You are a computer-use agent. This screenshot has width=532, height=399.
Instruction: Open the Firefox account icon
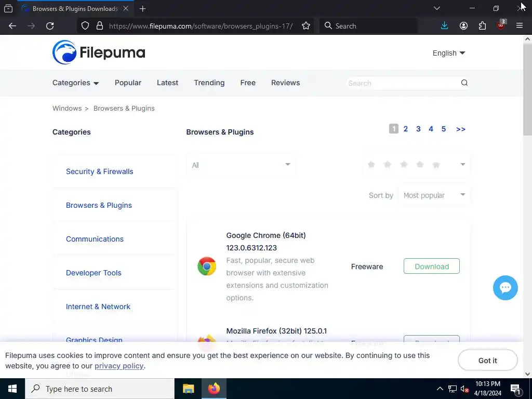(463, 26)
